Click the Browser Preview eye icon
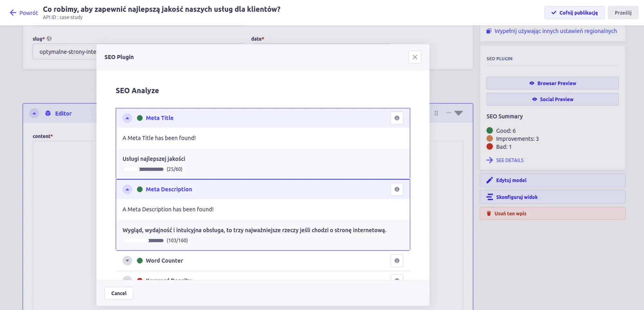 (532, 83)
